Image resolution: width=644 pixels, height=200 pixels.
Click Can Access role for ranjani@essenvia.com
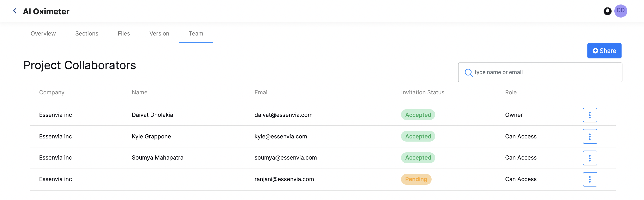[521, 179]
